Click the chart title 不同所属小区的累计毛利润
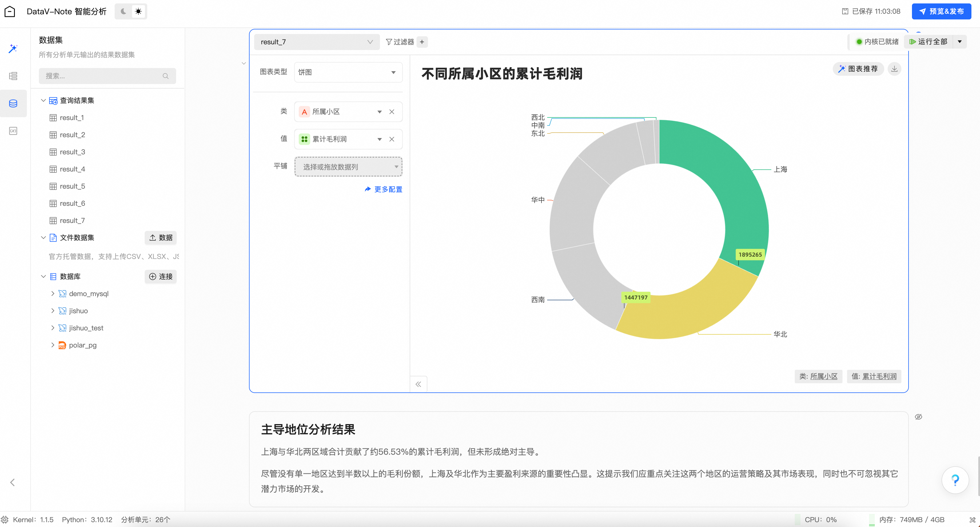The height and width of the screenshot is (527, 980). (x=502, y=74)
